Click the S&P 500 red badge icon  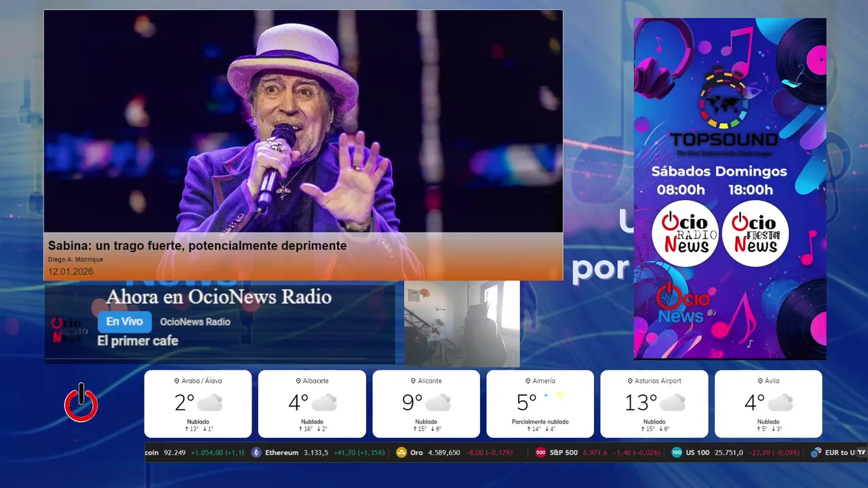click(x=540, y=453)
